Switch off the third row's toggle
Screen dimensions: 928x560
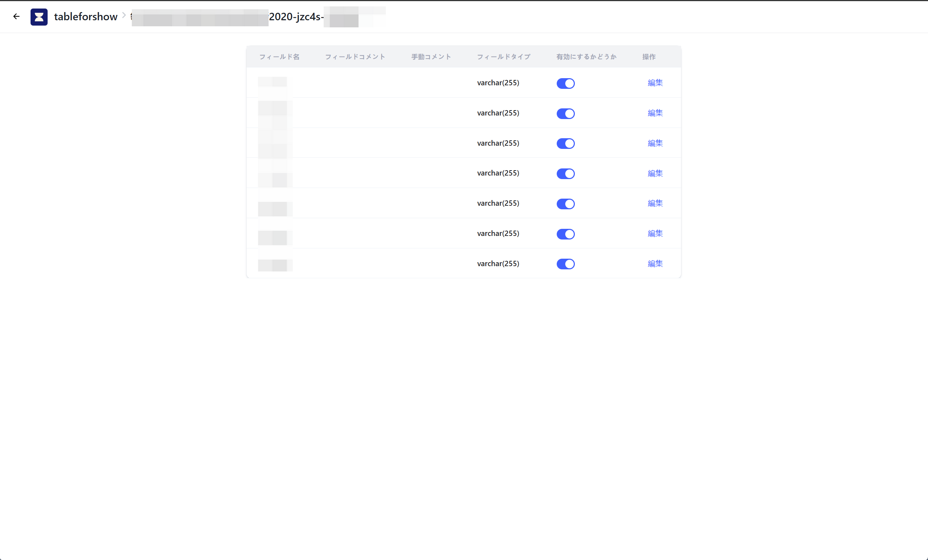pyautogui.click(x=565, y=144)
